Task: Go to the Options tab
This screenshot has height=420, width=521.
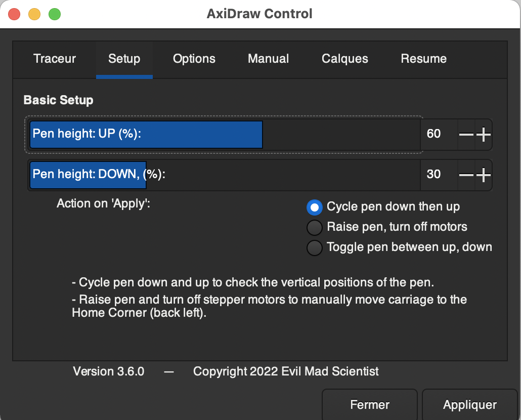Action: click(194, 59)
